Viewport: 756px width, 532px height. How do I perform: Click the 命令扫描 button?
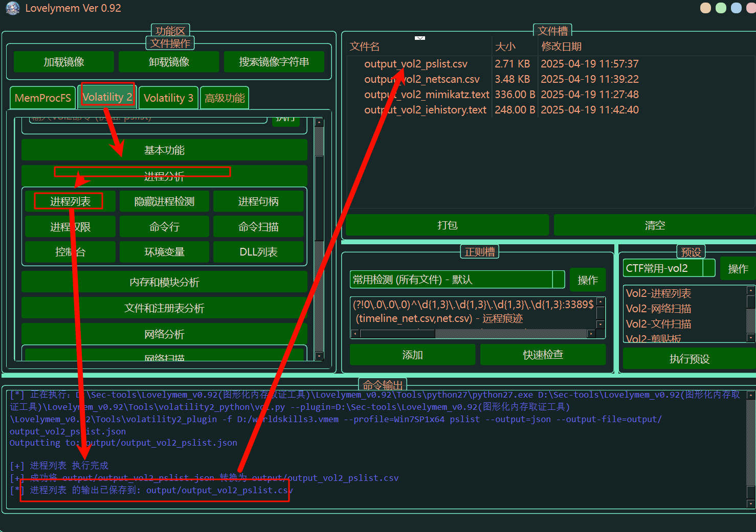(258, 226)
